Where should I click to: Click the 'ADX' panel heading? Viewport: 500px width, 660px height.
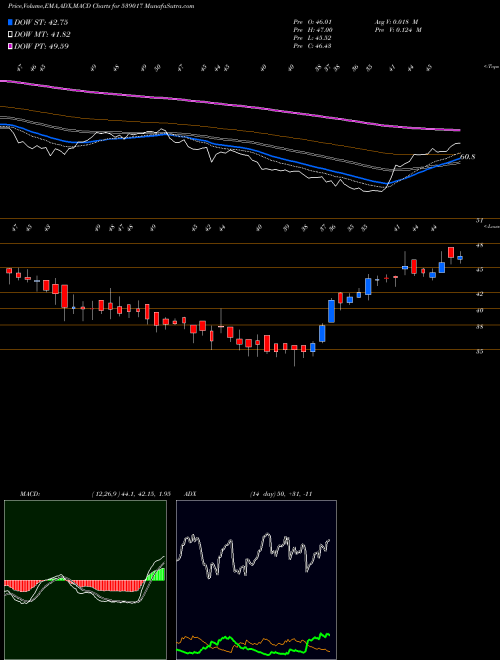[x=191, y=494]
